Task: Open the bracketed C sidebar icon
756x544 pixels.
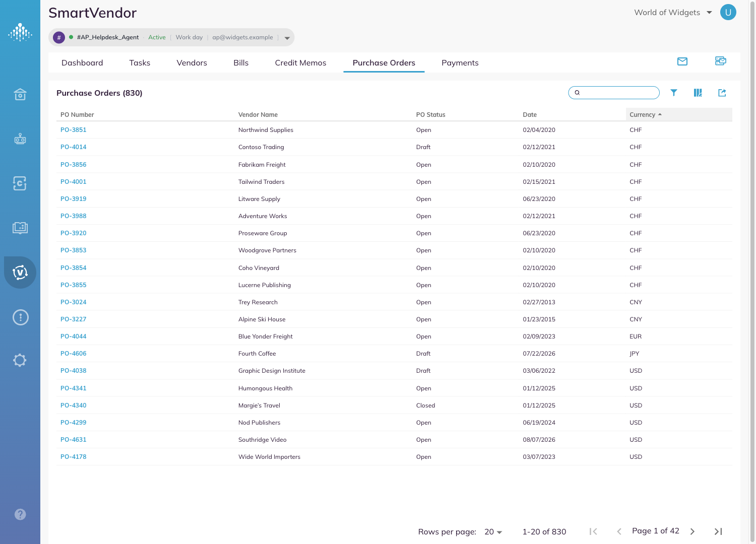Action: [20, 183]
